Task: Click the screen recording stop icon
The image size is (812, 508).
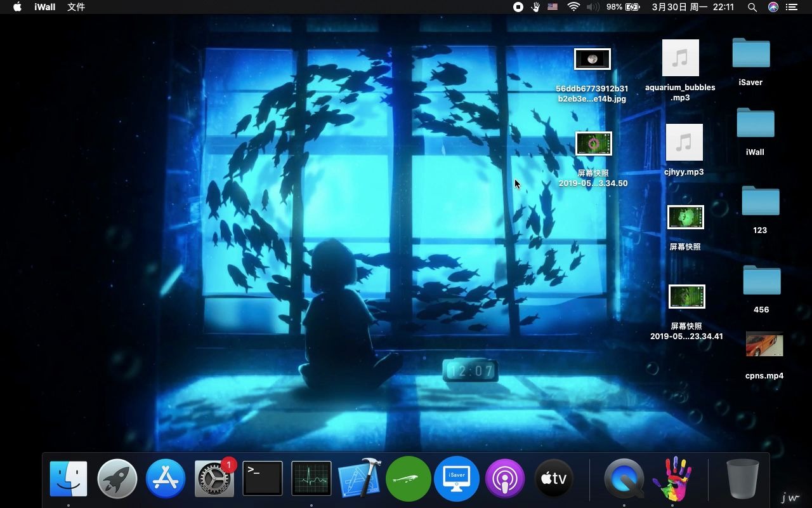Action: click(x=518, y=7)
